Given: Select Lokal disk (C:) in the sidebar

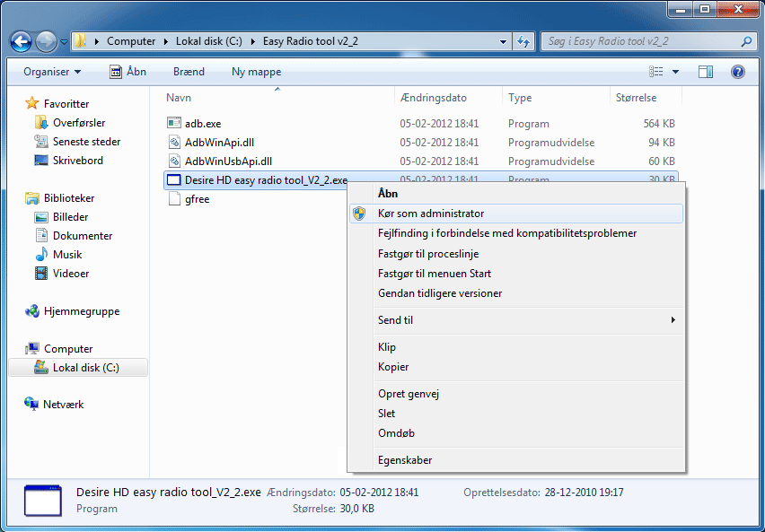Looking at the screenshot, I should pos(78,367).
